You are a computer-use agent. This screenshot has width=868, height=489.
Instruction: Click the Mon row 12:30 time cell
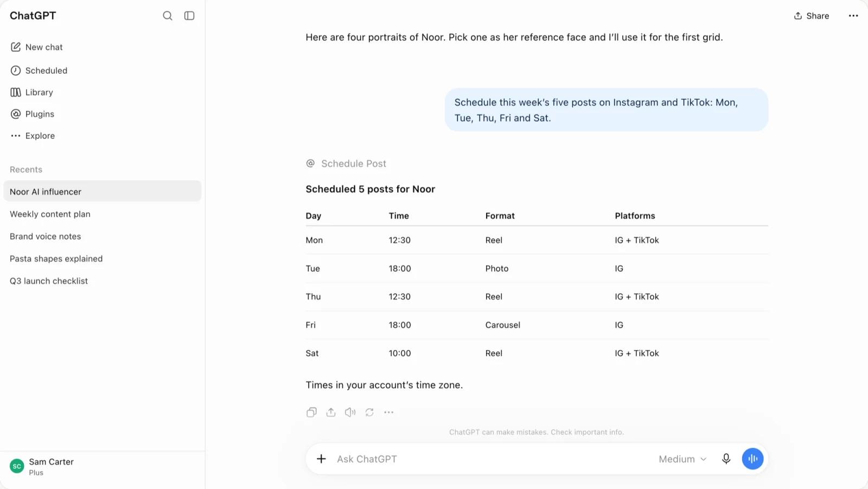point(400,240)
